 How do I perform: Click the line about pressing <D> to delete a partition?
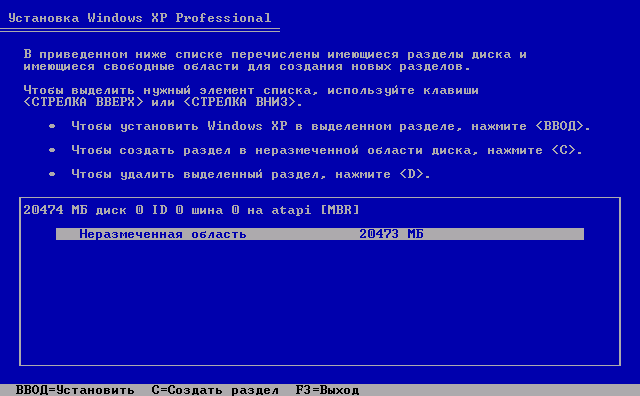(x=251, y=174)
